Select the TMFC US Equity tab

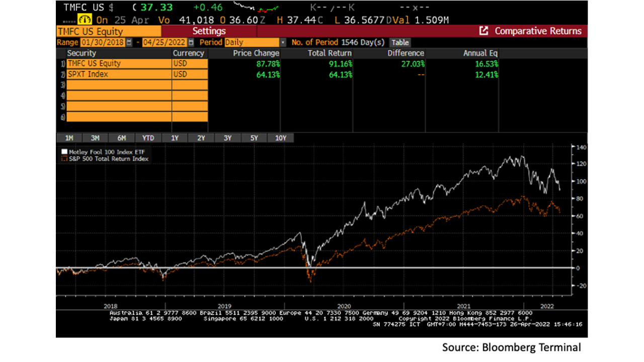point(108,31)
